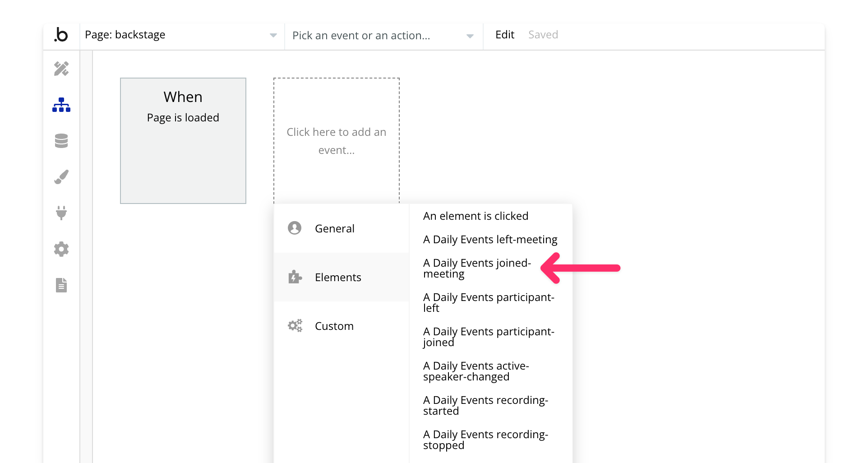Open the Plugins plug icon

point(61,213)
